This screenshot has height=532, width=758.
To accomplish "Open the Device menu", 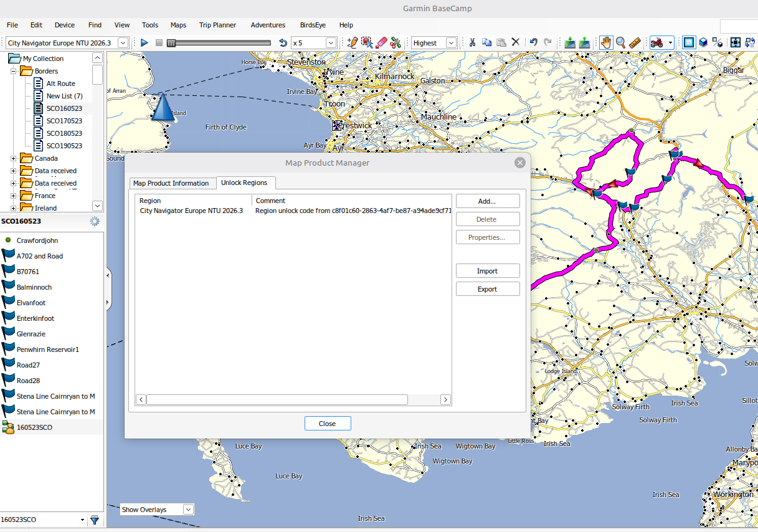I will 65,25.
